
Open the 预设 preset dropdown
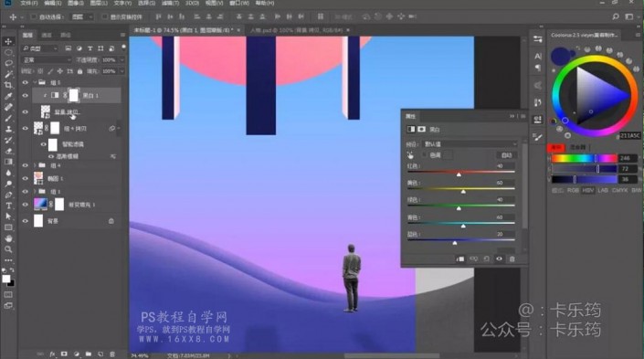[x=470, y=144]
